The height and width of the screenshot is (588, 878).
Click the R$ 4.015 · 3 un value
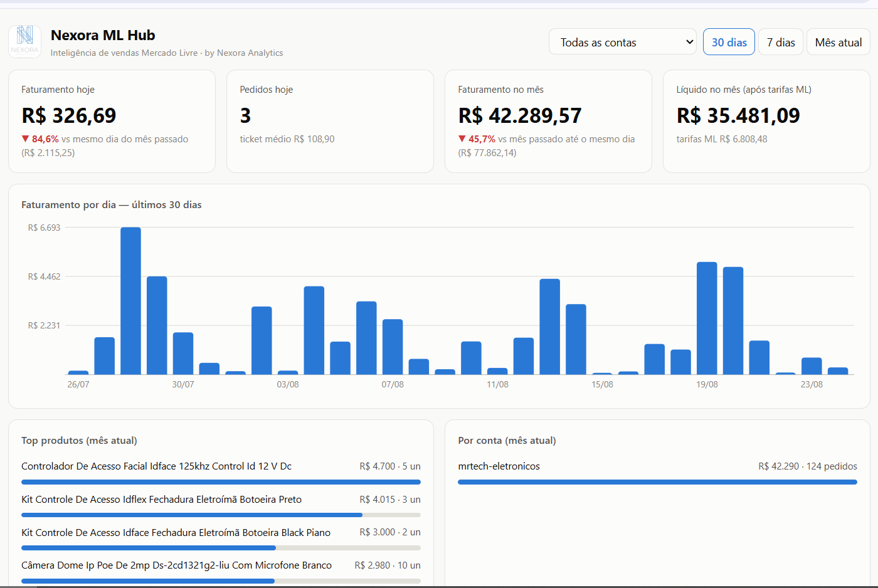390,500
